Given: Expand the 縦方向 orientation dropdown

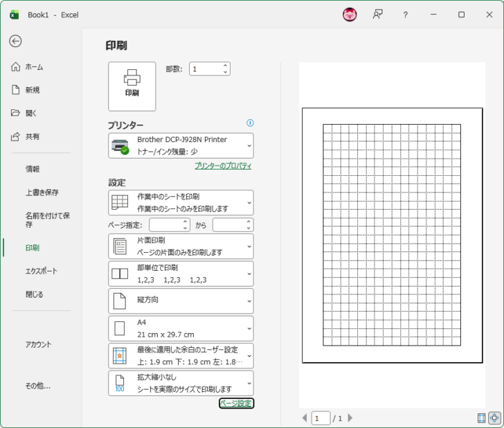Looking at the screenshot, I should coord(249,301).
